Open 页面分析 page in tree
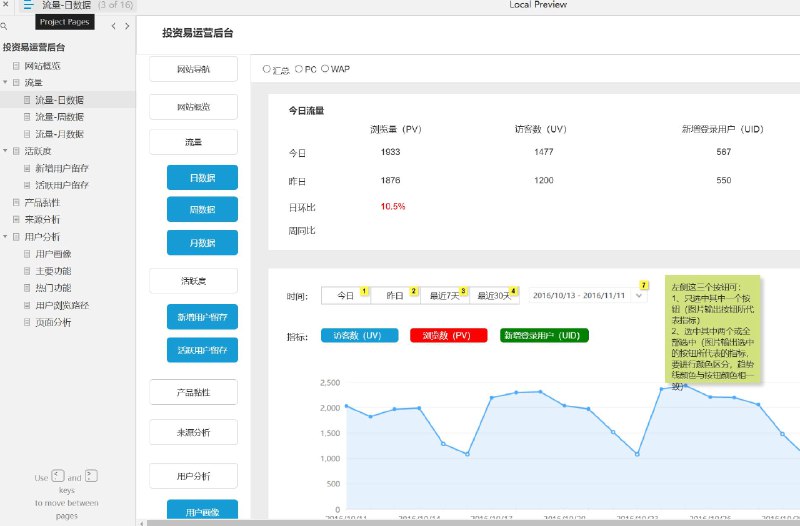Viewport: 800px width, 526px height. [x=53, y=322]
